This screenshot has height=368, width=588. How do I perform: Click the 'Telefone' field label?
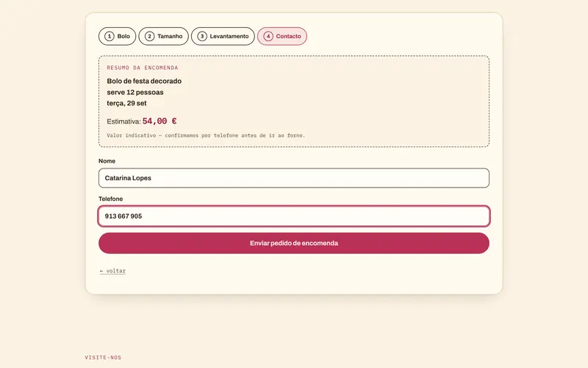pos(111,199)
